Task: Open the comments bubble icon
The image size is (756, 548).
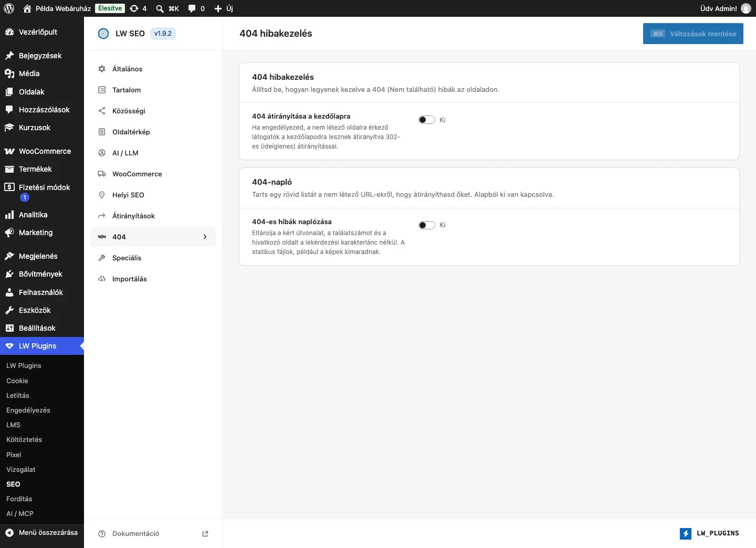Action: coord(192,8)
